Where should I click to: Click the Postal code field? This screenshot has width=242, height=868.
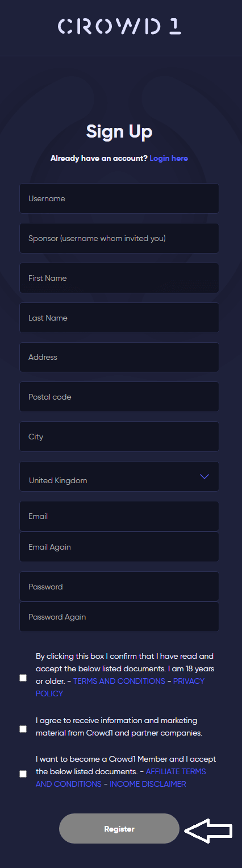tap(119, 397)
